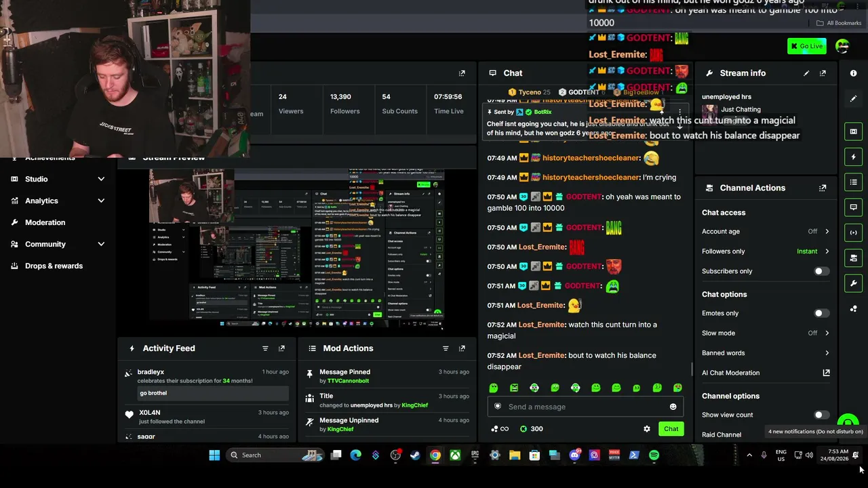Open Spotify from the taskbar
The width and height of the screenshot is (868, 488).
(654, 455)
